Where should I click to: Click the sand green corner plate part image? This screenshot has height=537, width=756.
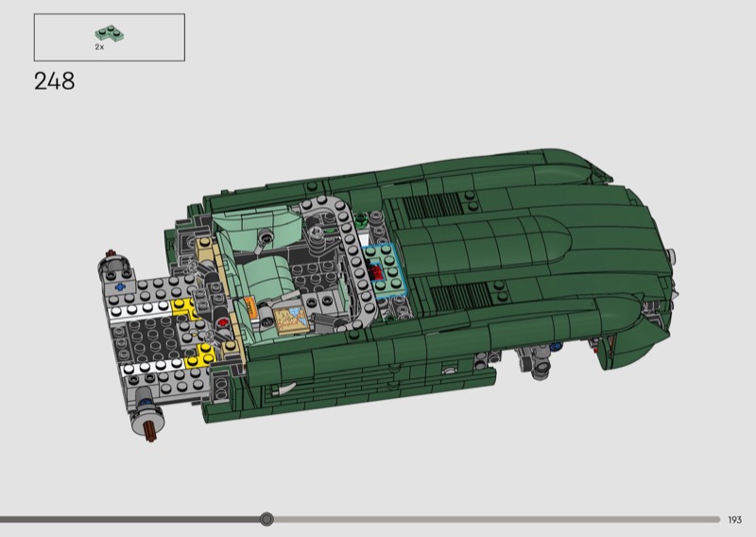click(x=110, y=33)
